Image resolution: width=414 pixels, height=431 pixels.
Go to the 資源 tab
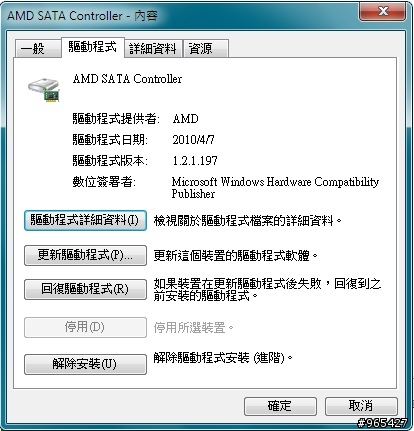[x=206, y=49]
